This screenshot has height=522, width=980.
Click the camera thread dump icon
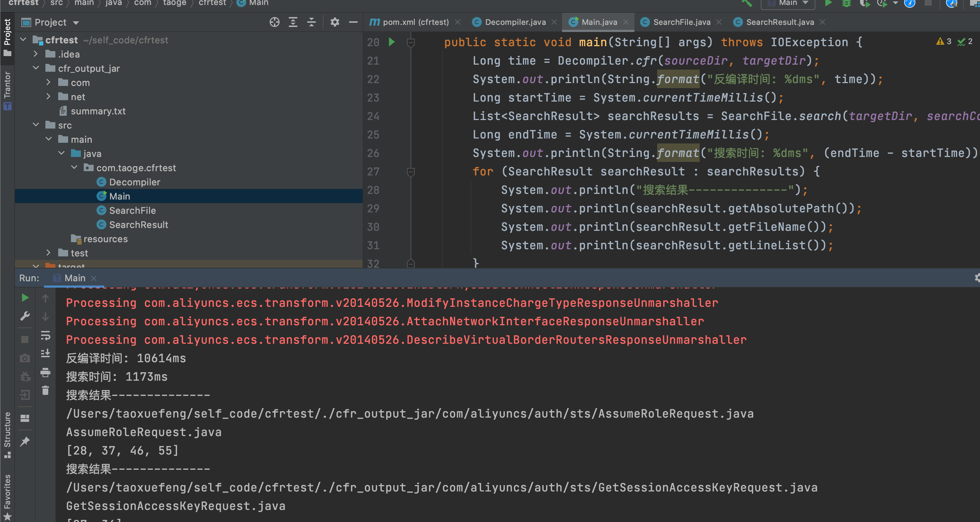25,358
